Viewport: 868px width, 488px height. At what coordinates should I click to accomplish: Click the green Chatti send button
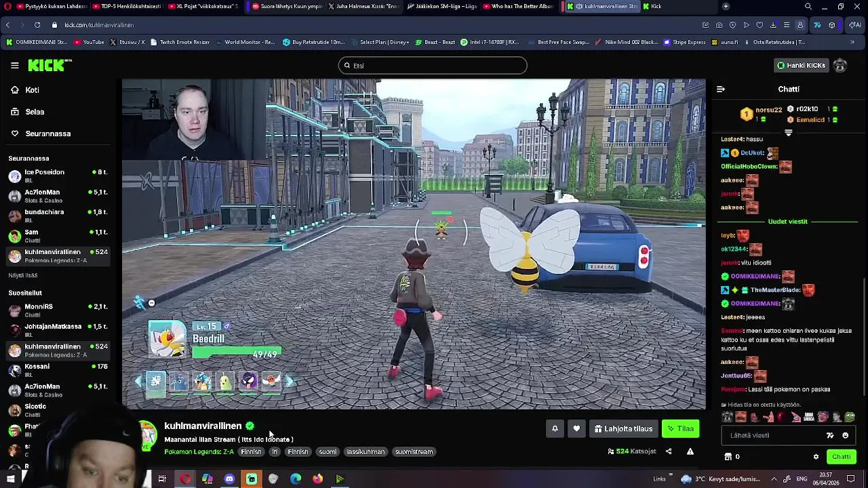[x=841, y=457]
